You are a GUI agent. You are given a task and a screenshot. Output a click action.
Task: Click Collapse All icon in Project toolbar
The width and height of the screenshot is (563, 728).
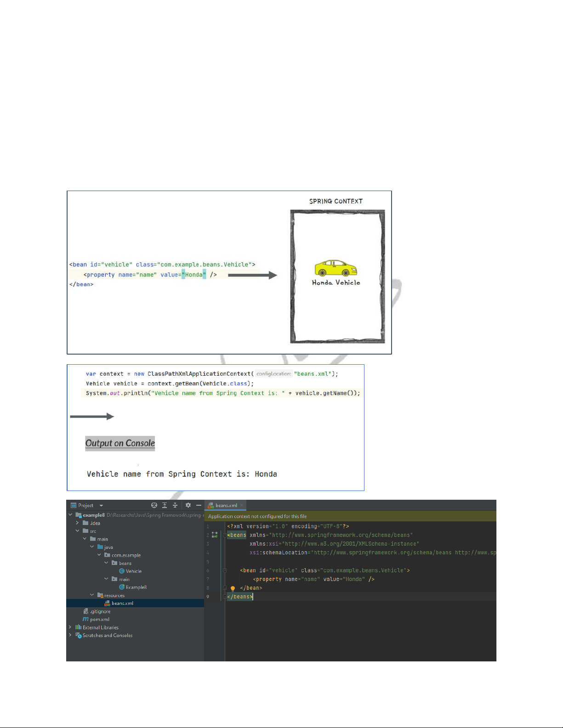(x=175, y=505)
